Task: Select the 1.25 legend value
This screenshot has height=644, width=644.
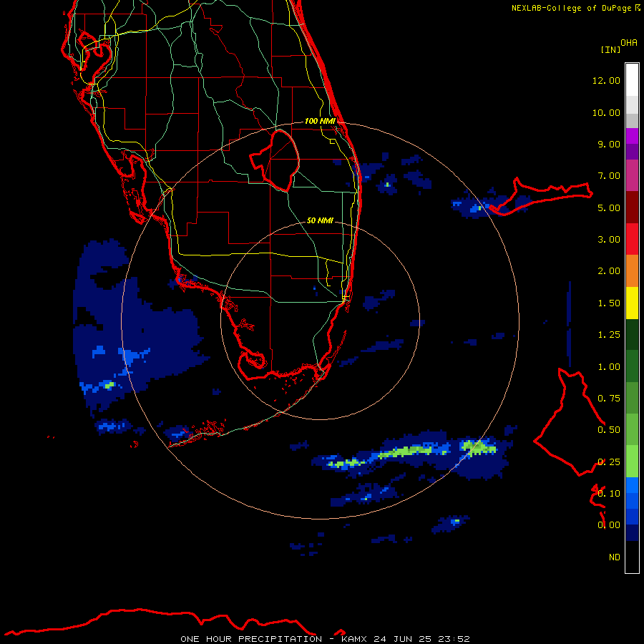Action: (x=609, y=335)
